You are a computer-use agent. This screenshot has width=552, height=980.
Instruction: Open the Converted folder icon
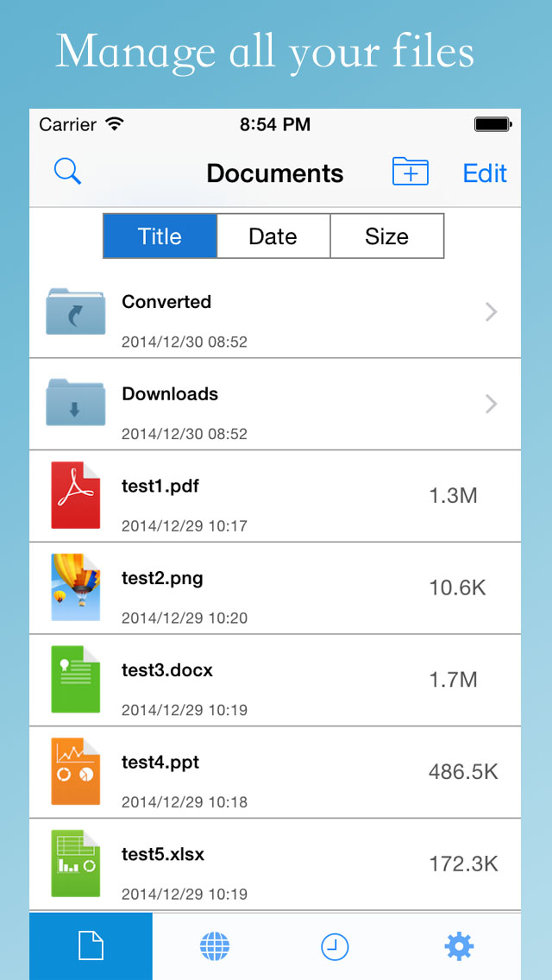coord(75,311)
